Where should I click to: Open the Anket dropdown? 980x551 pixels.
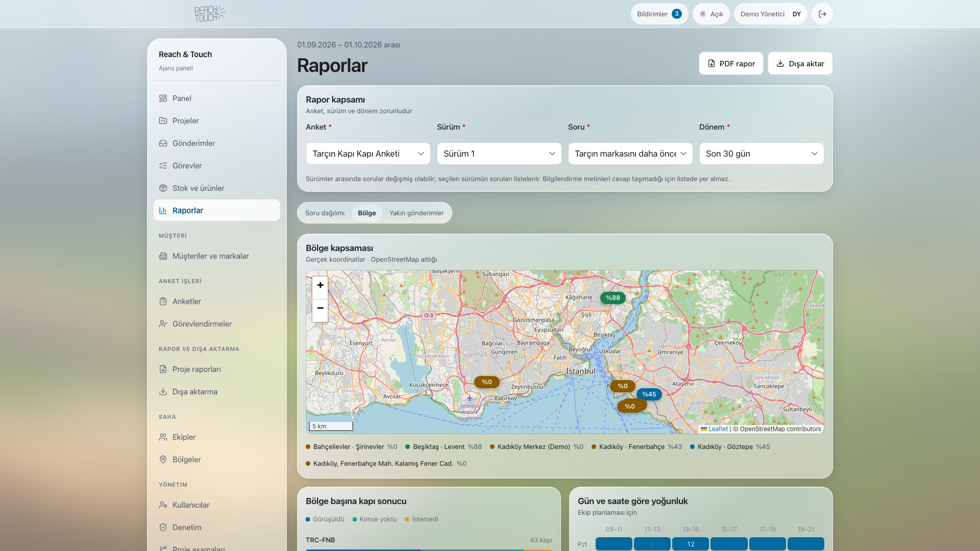[x=368, y=154]
